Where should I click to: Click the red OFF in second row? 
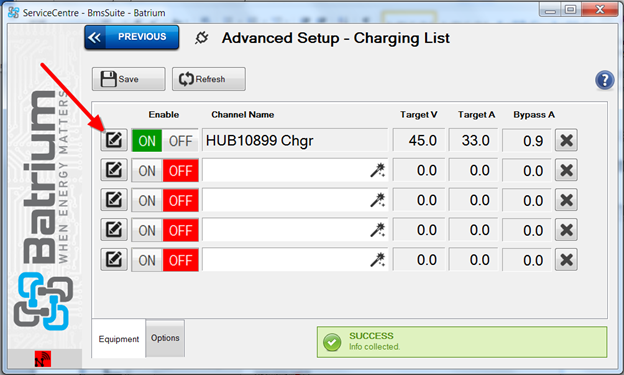coord(181,170)
